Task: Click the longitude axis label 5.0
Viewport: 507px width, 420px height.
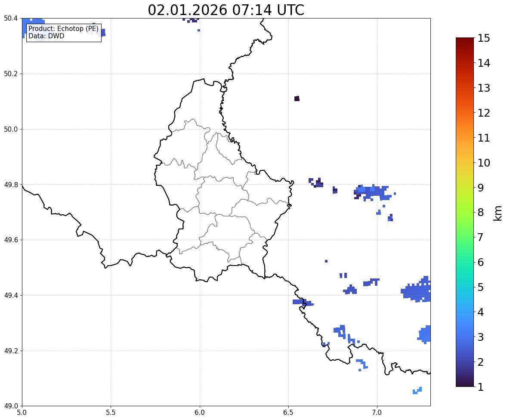Action: [x=22, y=413]
